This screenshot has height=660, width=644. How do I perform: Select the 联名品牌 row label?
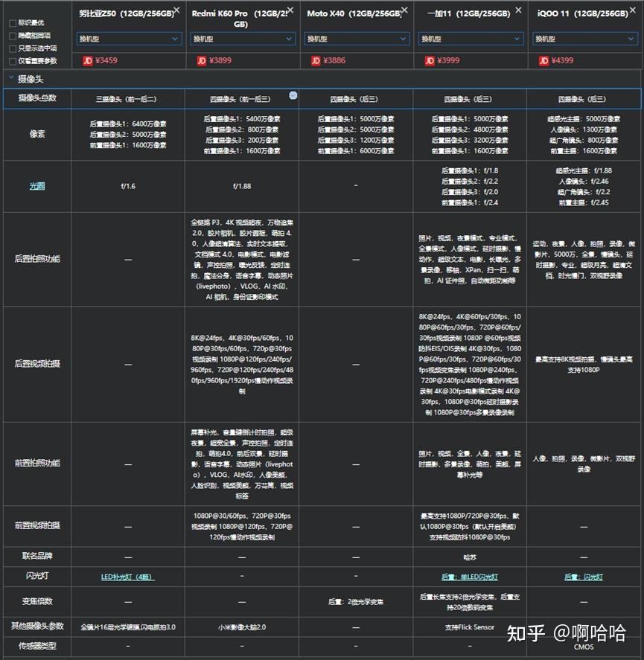pos(37,556)
